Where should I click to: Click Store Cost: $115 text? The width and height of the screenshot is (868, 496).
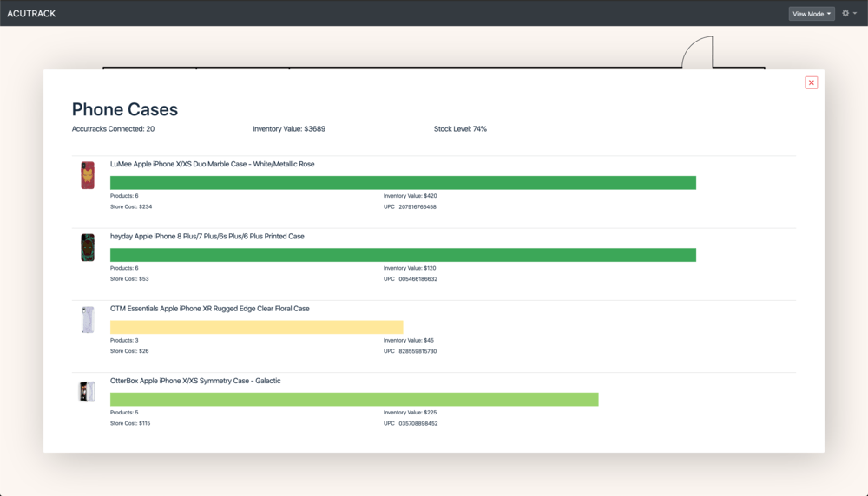tap(130, 423)
